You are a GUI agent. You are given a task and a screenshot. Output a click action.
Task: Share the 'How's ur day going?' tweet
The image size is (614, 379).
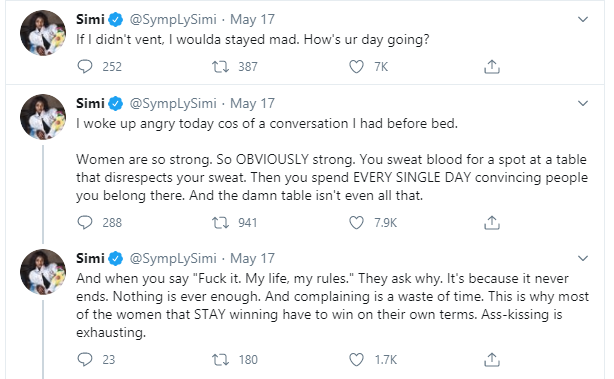click(492, 67)
